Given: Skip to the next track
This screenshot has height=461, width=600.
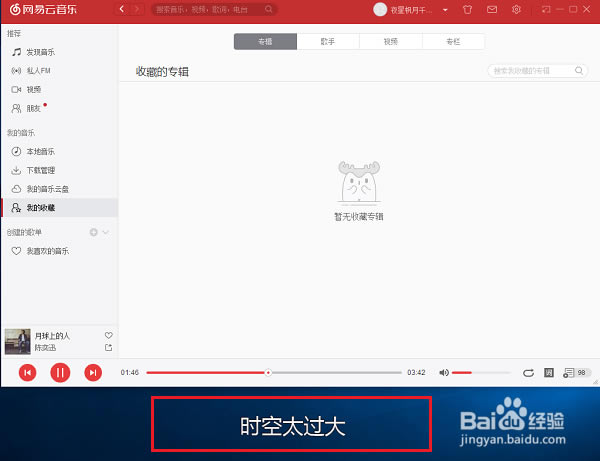Looking at the screenshot, I should (x=93, y=373).
